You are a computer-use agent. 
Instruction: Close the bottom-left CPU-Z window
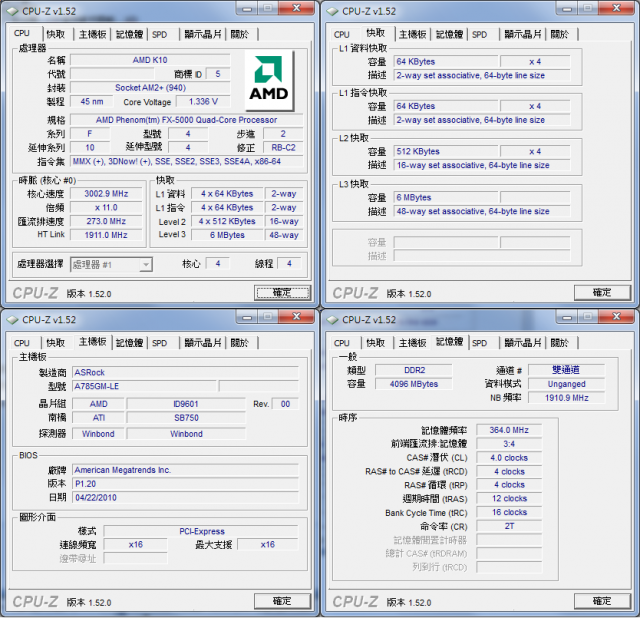(297, 316)
